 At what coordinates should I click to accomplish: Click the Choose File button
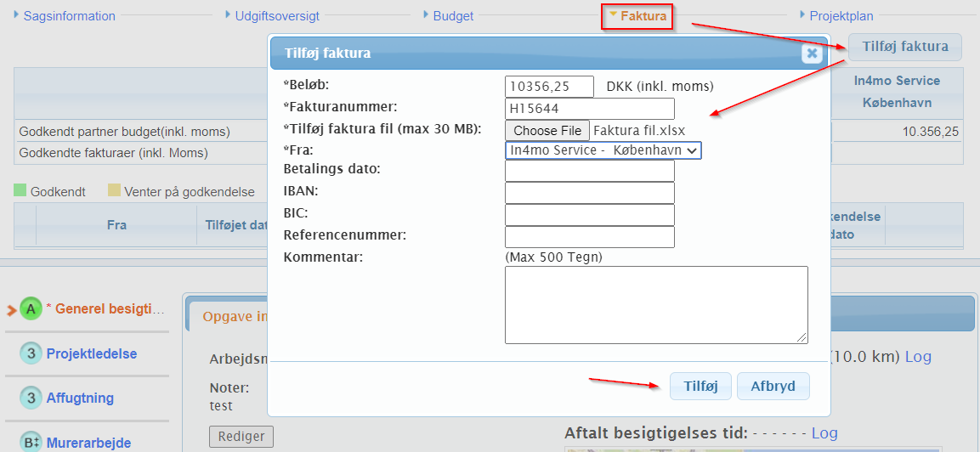tap(547, 131)
